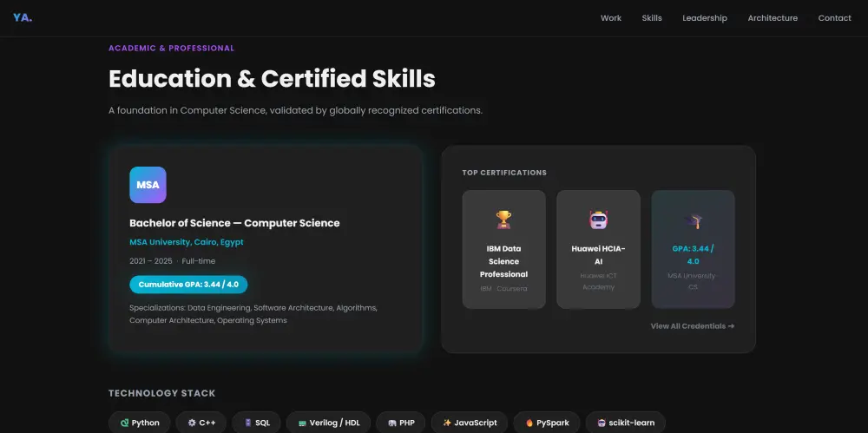
Task: Click the MSA gradient logo badge
Action: (148, 185)
